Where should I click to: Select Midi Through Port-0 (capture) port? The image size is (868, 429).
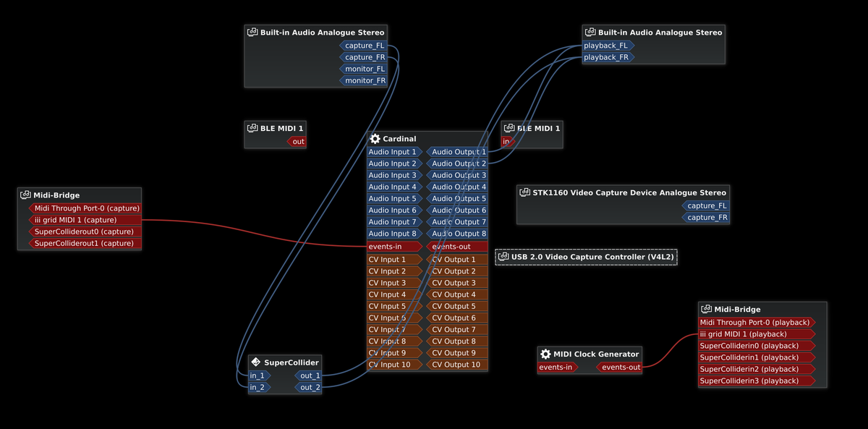pos(85,208)
